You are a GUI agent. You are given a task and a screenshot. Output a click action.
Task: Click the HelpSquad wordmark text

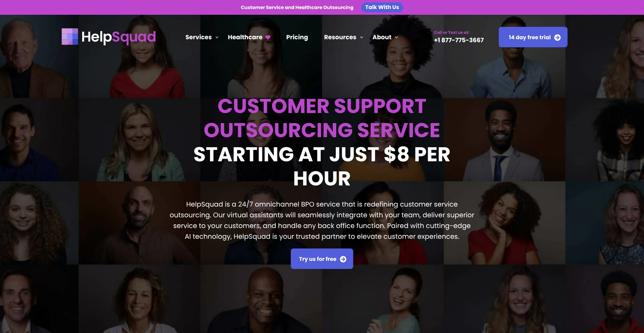(119, 37)
